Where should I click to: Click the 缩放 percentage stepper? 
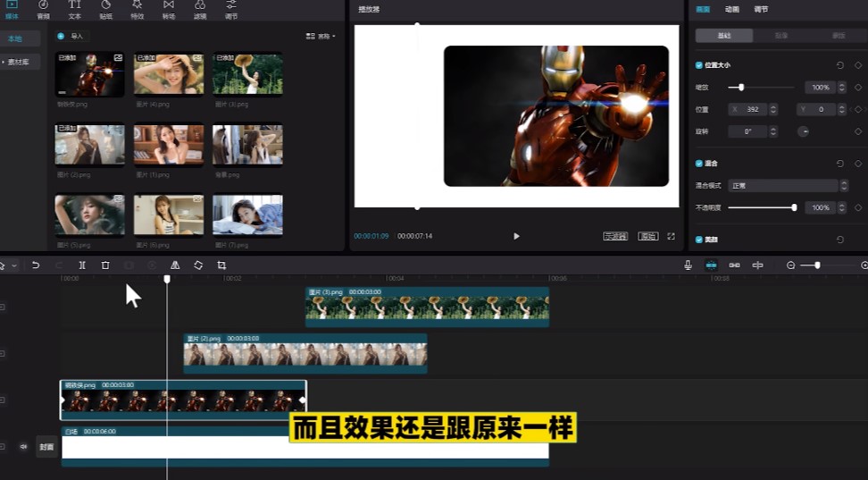(x=842, y=88)
